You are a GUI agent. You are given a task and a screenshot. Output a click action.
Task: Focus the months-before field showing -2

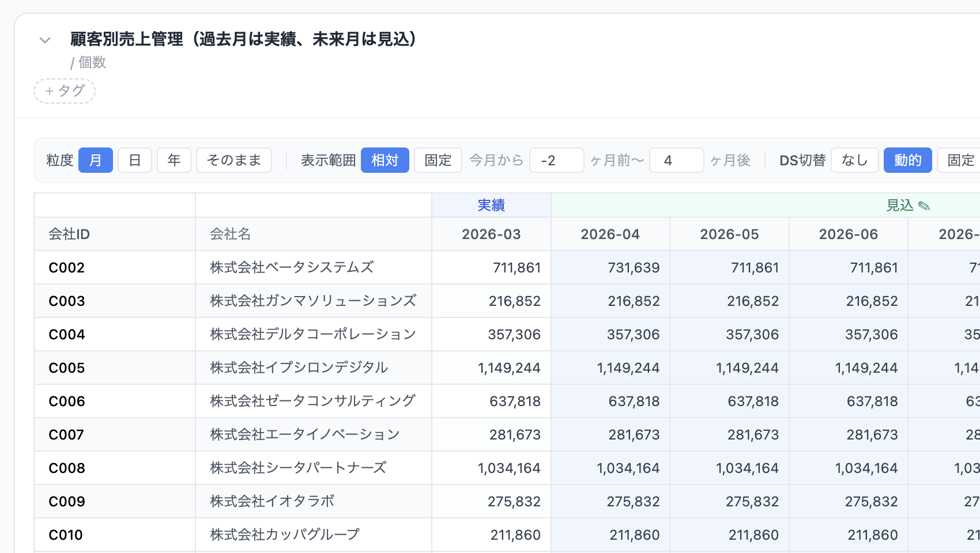click(x=557, y=160)
